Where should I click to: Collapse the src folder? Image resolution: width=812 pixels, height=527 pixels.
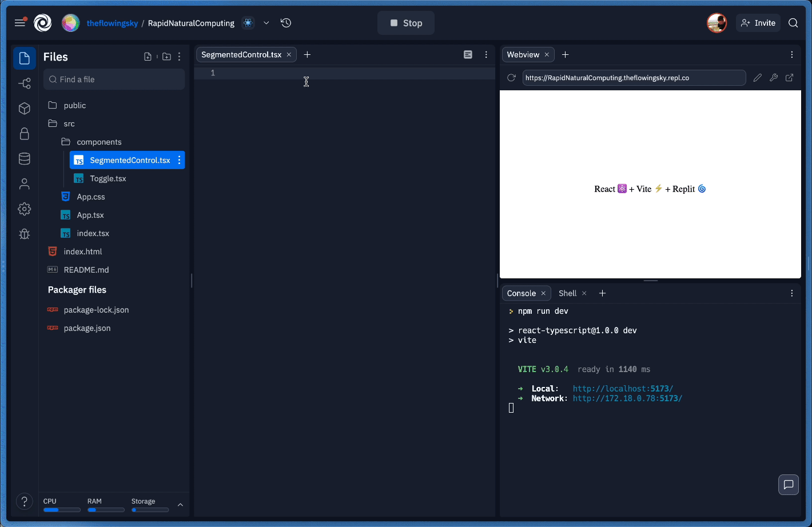point(69,123)
